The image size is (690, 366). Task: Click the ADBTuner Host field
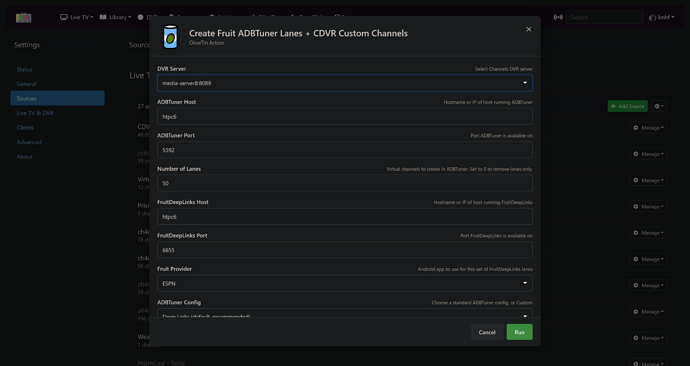[x=345, y=117]
